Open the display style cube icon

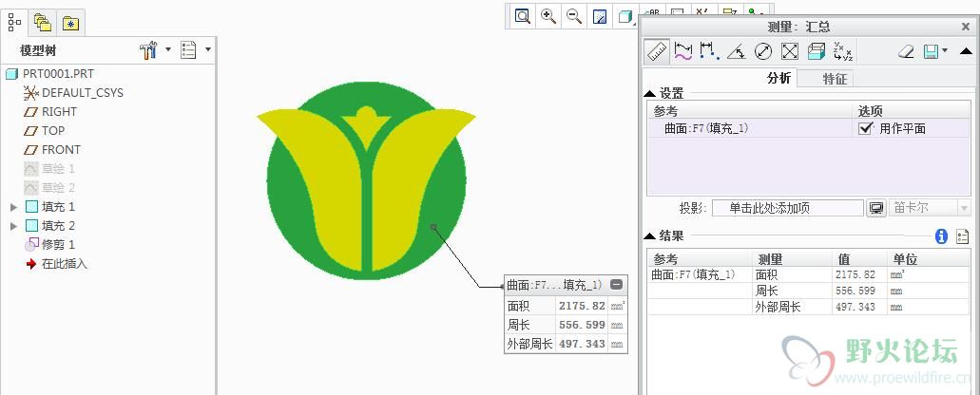[625, 16]
